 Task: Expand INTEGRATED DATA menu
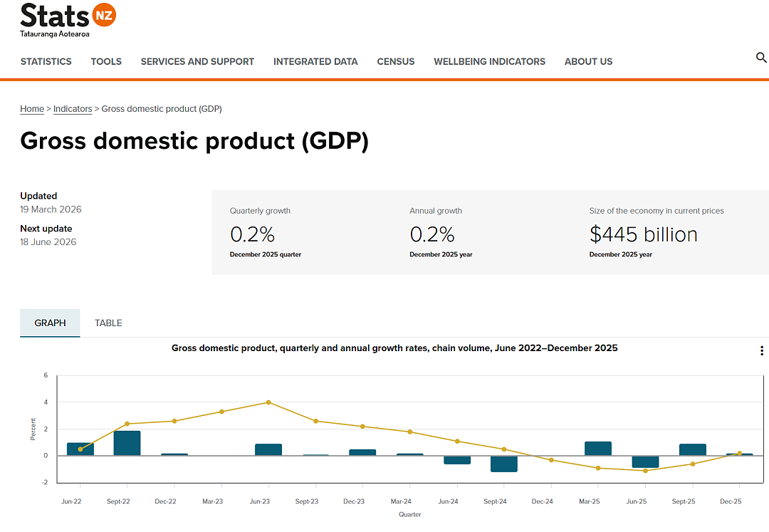point(315,62)
